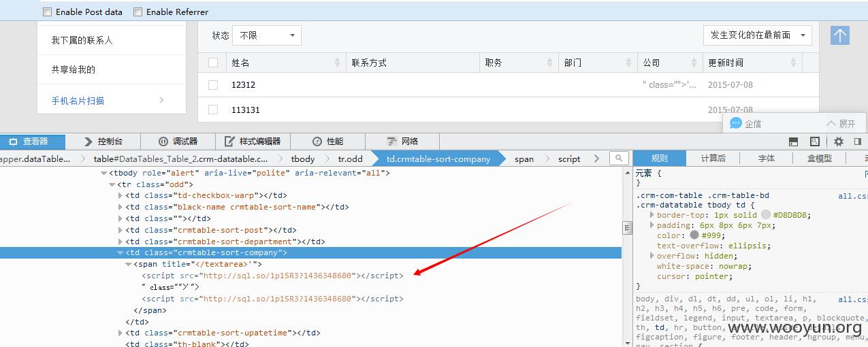
Task: Open 手机名片扫描 link
Action: click(78, 100)
